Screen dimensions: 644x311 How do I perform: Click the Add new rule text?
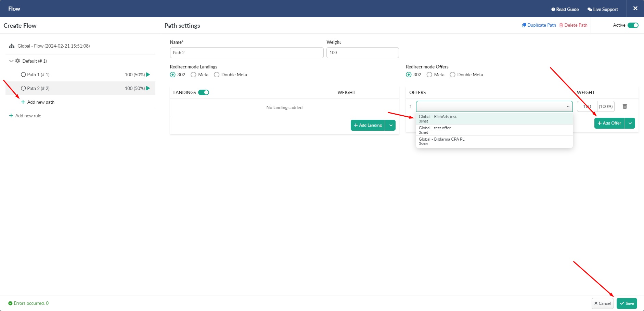(28, 116)
